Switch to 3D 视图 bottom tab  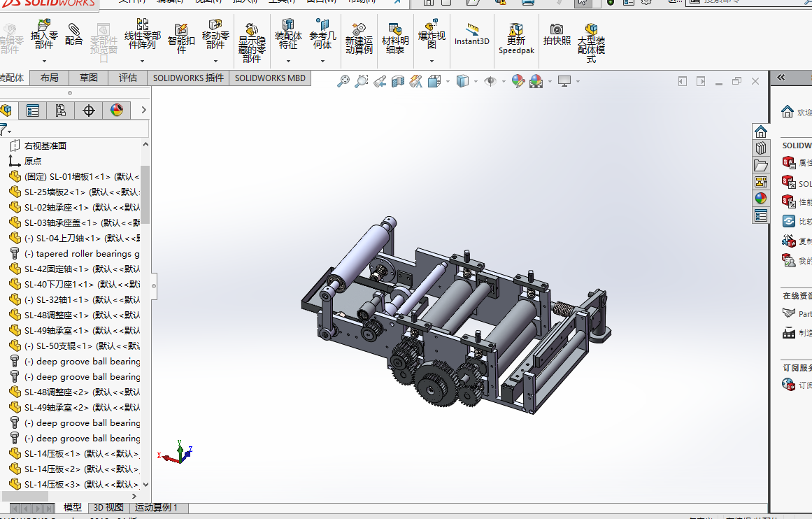point(108,508)
